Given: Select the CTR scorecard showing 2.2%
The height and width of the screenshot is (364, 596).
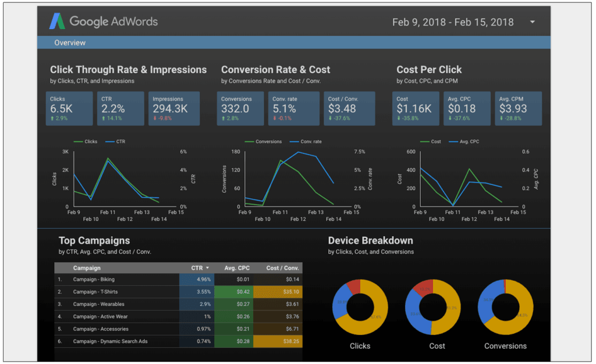Looking at the screenshot, I should click(120, 109).
